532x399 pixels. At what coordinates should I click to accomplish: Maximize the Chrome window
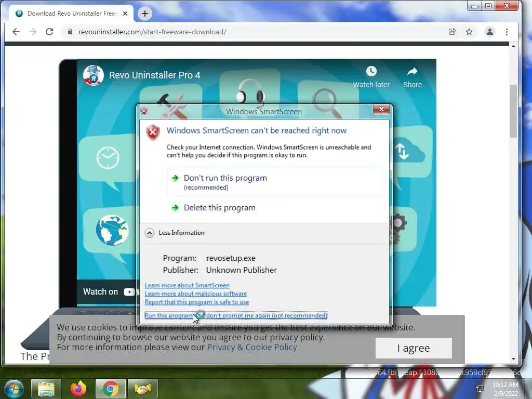coord(488,6)
